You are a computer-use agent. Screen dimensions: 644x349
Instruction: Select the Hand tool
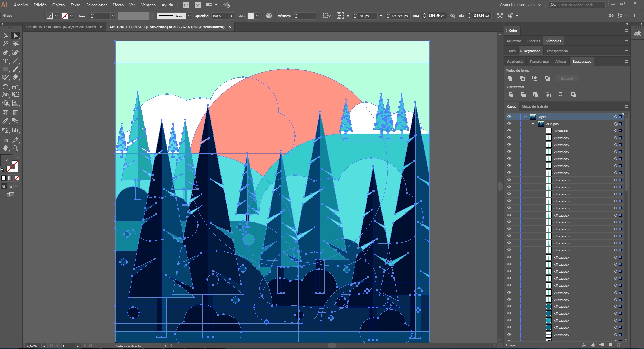click(x=5, y=148)
